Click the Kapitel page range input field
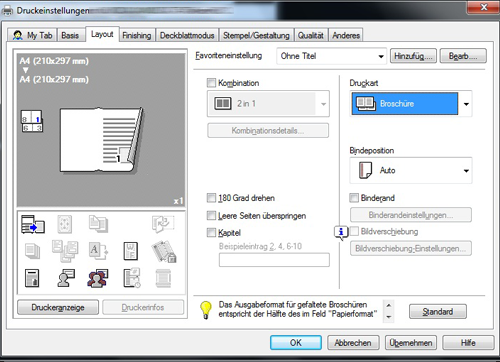Viewport: 500px width, 362px height. 274,260
